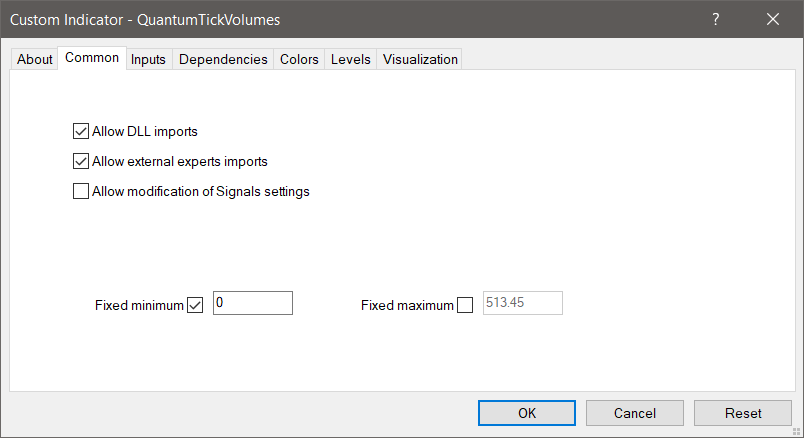Untick the Fixed minimum checkbox

(x=195, y=306)
